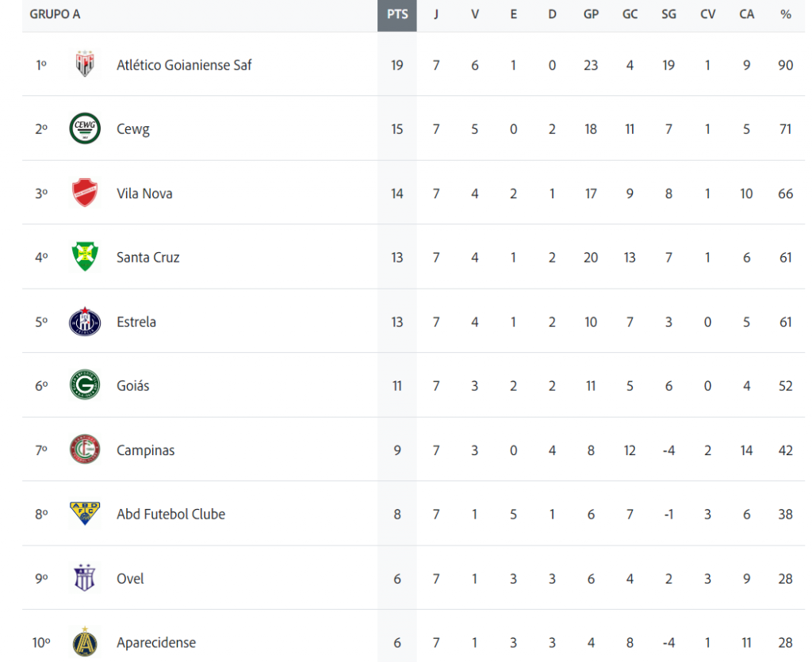Click the Cewg team crest icon
This screenshot has height=662, width=812.
[x=85, y=128]
